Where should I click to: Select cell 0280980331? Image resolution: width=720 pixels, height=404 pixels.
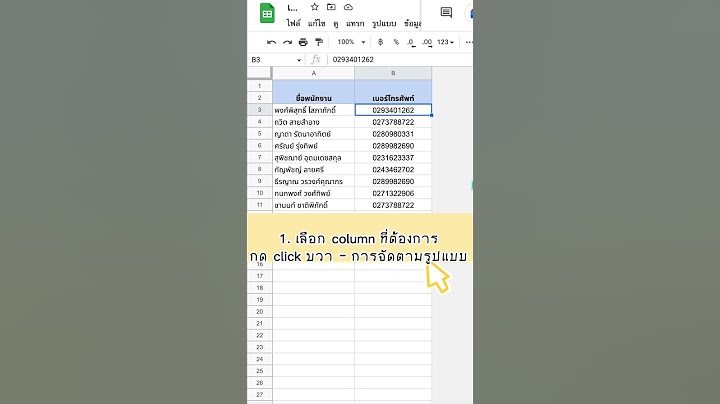[393, 134]
